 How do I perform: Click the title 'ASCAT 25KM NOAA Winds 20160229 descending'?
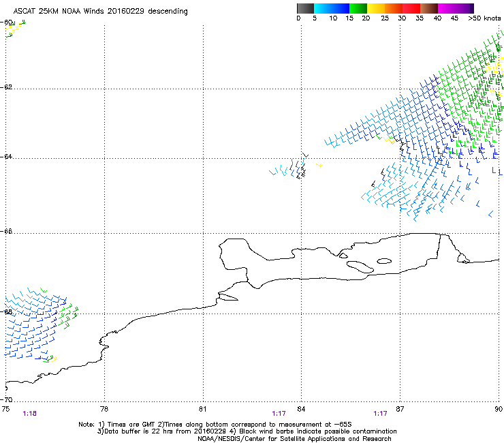[100, 12]
